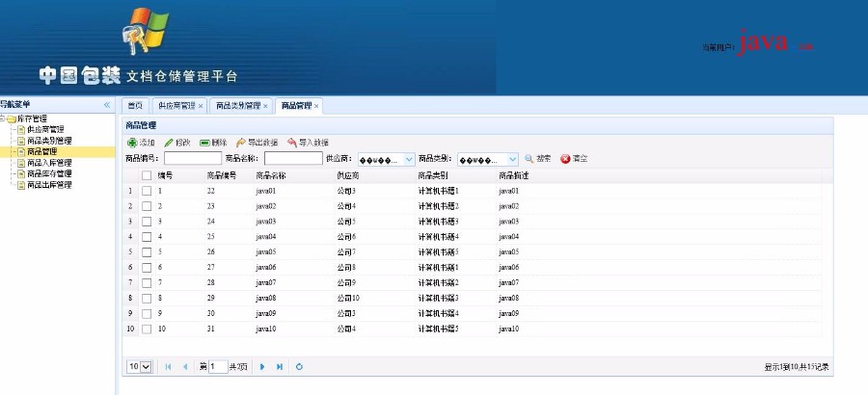Close the 商品类别管理 tab
This screenshot has width=868, height=395.
[x=265, y=106]
